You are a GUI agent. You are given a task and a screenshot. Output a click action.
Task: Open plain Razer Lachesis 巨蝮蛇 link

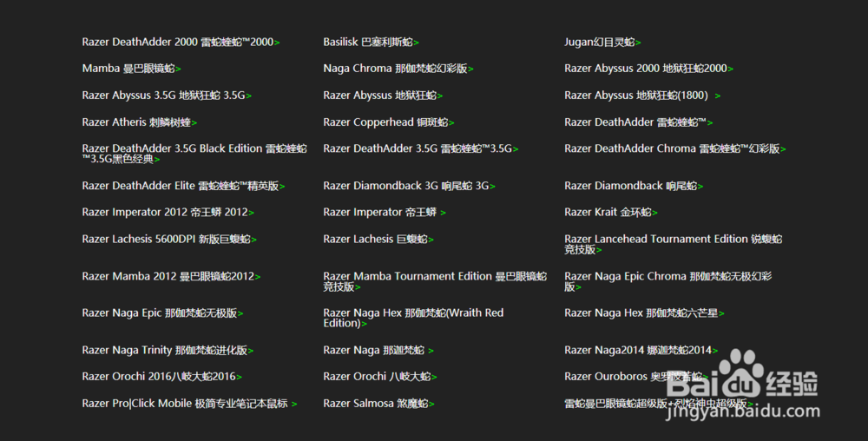tap(378, 239)
